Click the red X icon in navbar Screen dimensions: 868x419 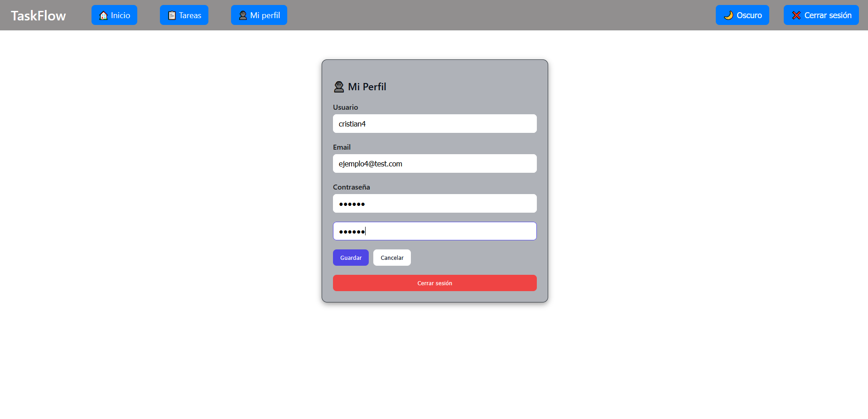[x=796, y=15]
